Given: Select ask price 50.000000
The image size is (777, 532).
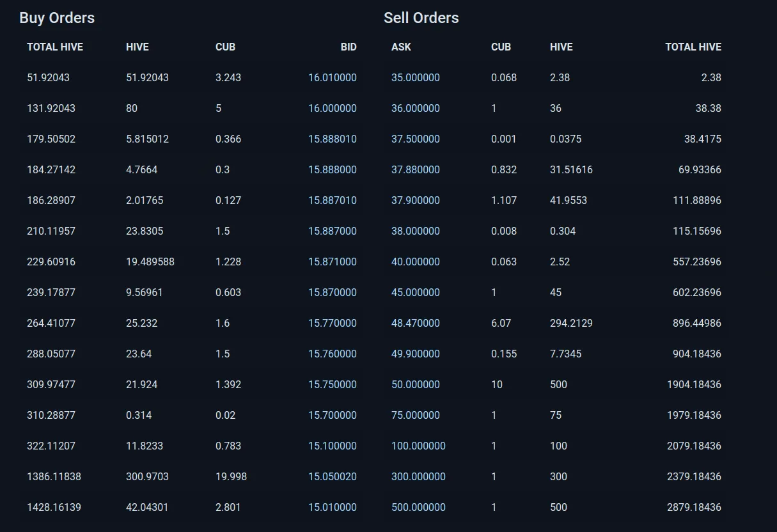Looking at the screenshot, I should 416,384.
